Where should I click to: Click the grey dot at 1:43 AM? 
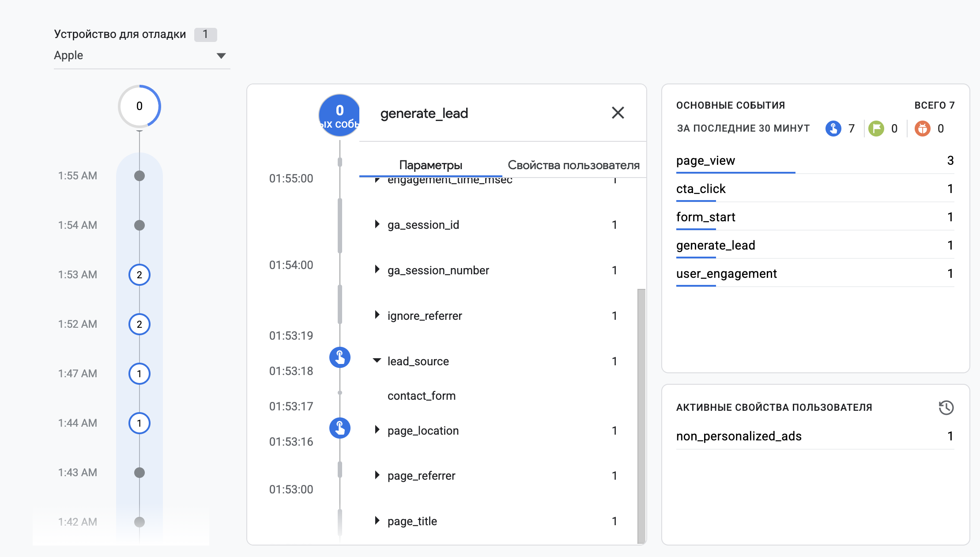[x=139, y=473]
